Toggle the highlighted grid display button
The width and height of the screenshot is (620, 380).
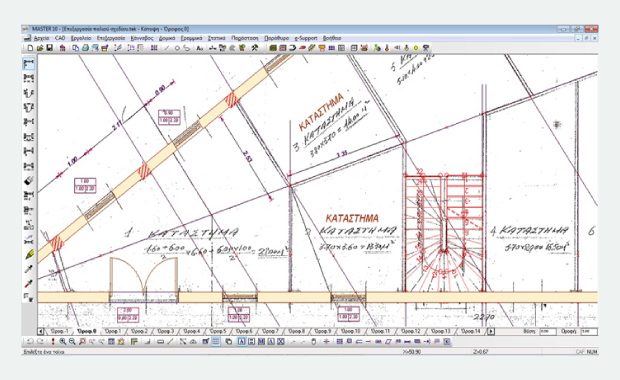coord(215,342)
